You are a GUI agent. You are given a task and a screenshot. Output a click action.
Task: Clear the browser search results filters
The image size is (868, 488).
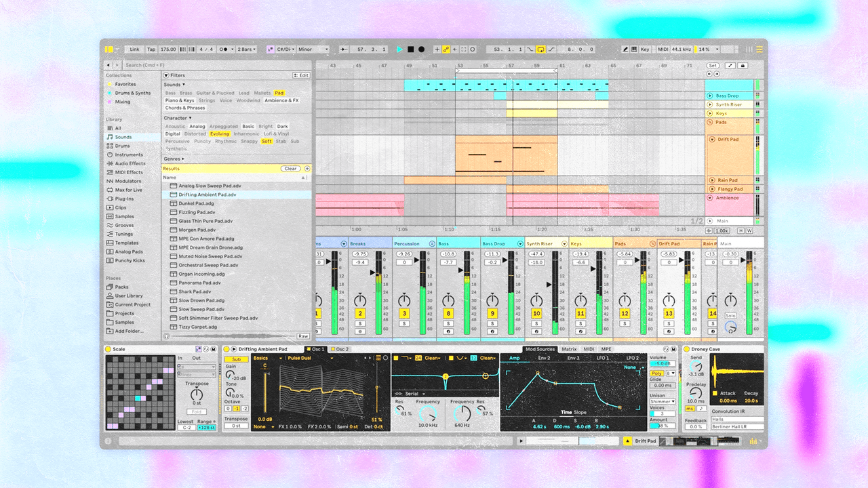pyautogui.click(x=292, y=168)
